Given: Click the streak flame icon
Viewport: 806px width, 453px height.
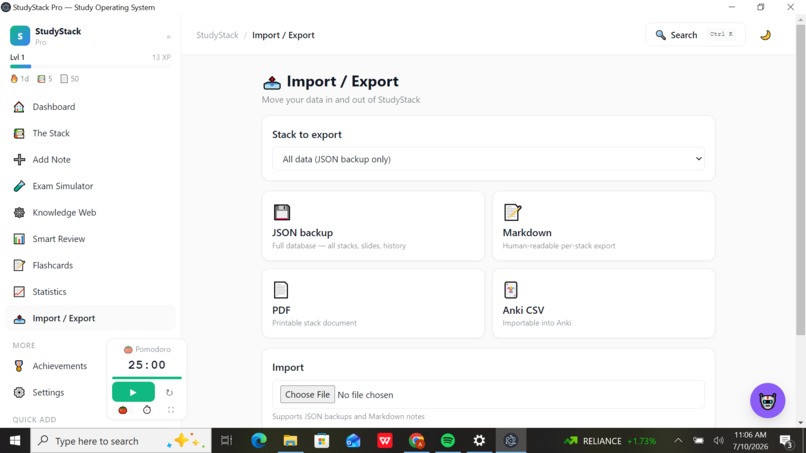Looking at the screenshot, I should tap(14, 79).
